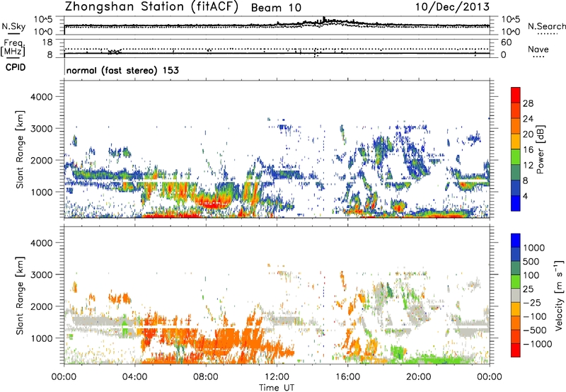The width and height of the screenshot is (566, 392).
Task: Click the 'N.Sky' label
Action: tap(13, 26)
